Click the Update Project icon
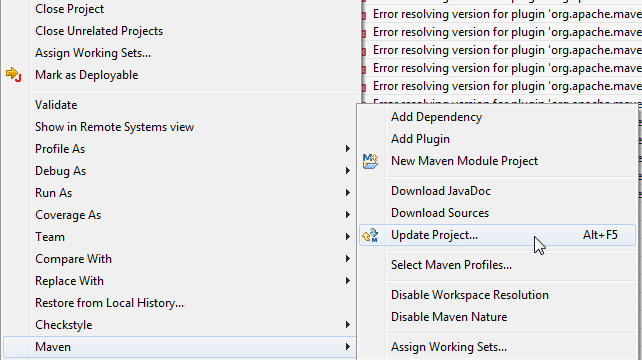The image size is (642, 360). coord(370,235)
